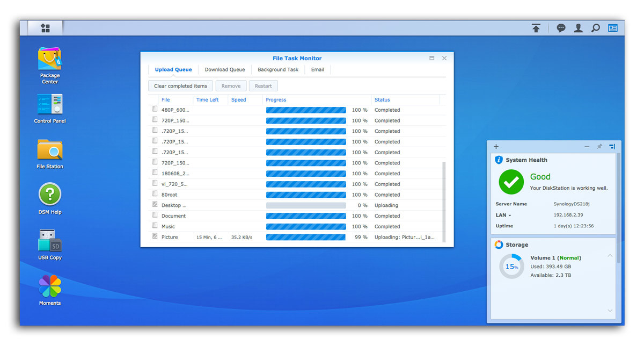644x345 pixels.
Task: Click Clear completed items button
Action: tap(180, 86)
